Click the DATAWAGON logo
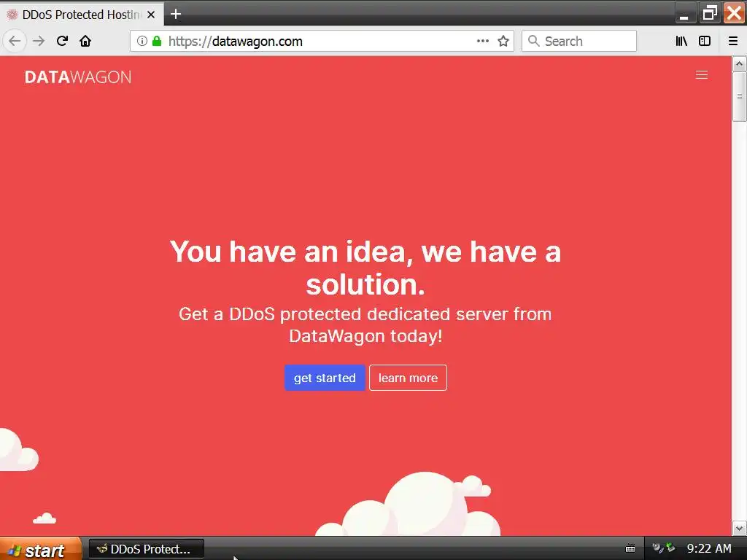The height and width of the screenshot is (560, 747). pyautogui.click(x=78, y=77)
